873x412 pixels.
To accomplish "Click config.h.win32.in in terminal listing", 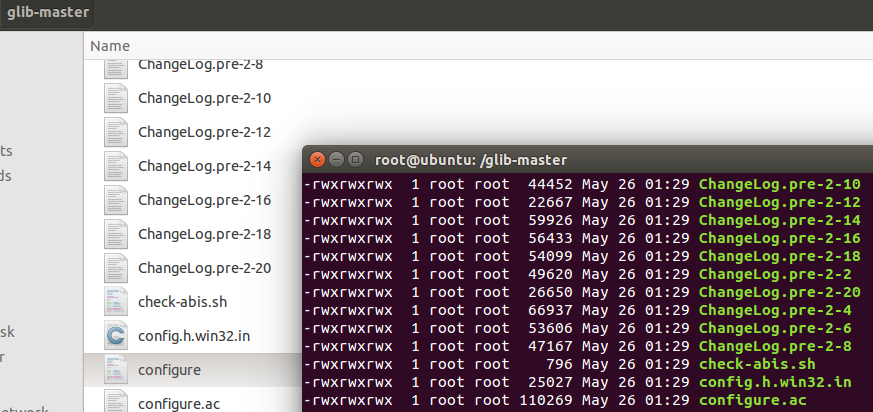I will (x=775, y=382).
